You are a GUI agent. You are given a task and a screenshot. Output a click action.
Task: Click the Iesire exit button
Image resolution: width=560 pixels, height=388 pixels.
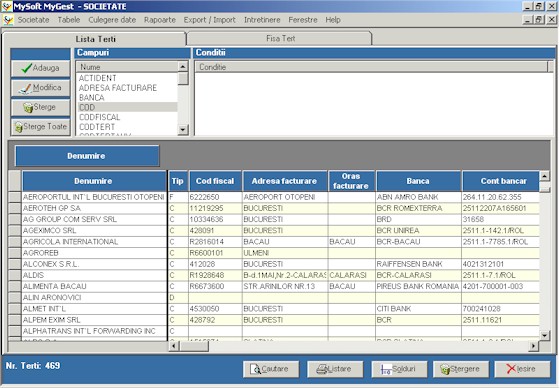pos(522,369)
